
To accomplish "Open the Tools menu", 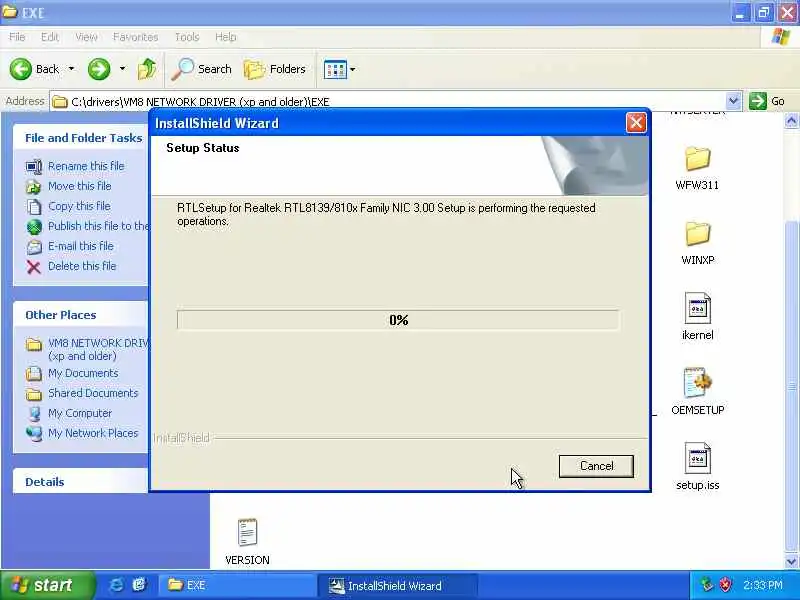I will [x=187, y=37].
